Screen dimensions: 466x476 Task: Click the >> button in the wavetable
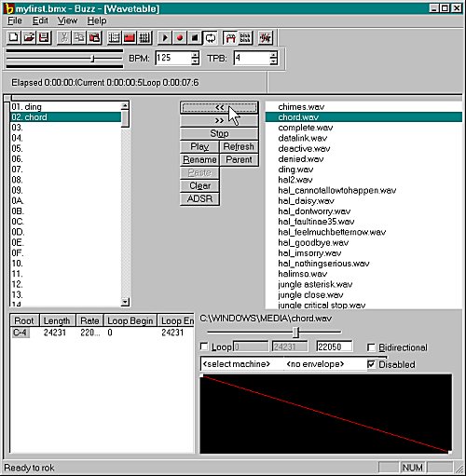tap(219, 120)
